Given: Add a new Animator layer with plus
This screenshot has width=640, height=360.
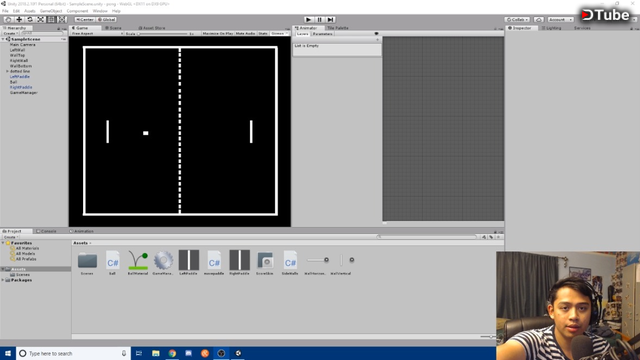Looking at the screenshot, I should tap(378, 40).
